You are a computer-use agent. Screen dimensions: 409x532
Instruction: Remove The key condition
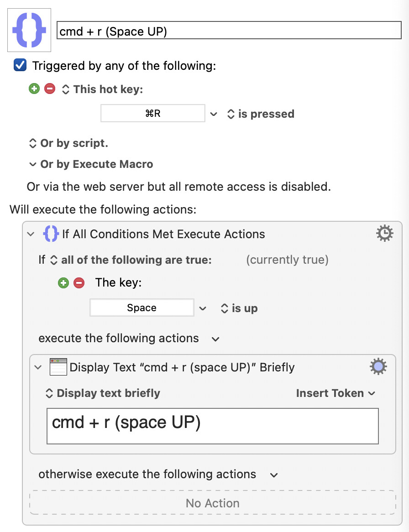coord(79,282)
